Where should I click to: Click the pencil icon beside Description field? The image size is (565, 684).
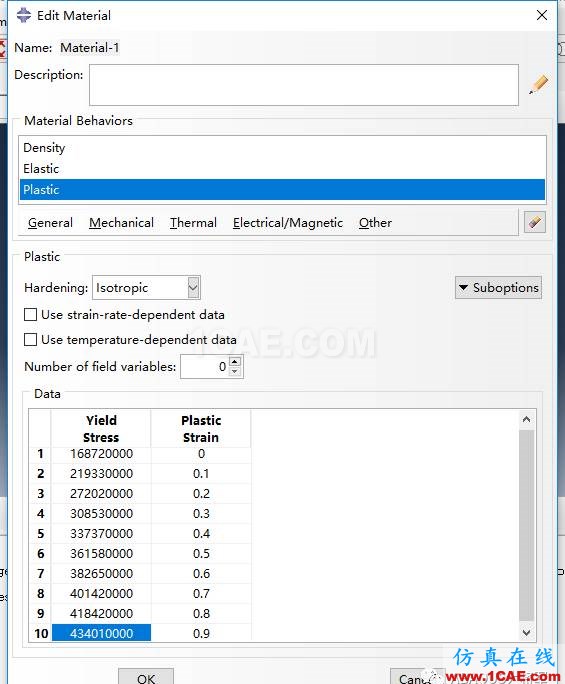538,84
